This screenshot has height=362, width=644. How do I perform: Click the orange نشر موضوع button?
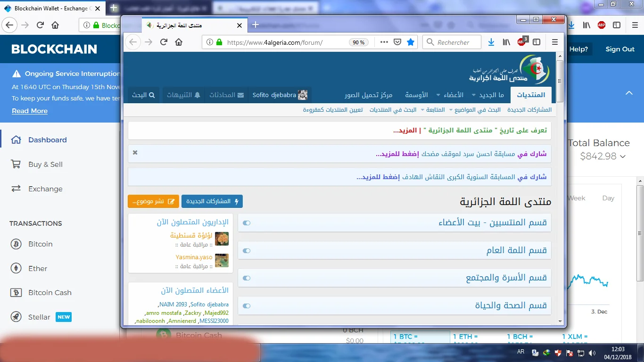pos(153,201)
